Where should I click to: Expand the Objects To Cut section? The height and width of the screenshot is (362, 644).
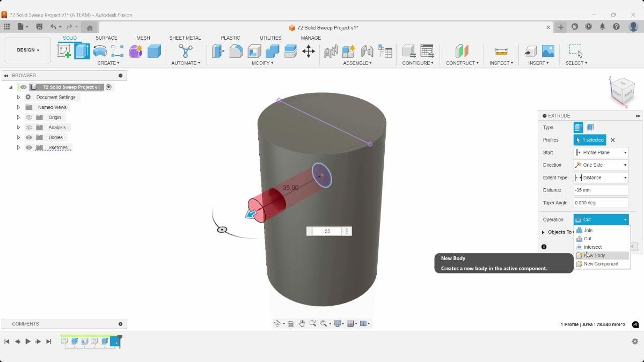coord(543,232)
